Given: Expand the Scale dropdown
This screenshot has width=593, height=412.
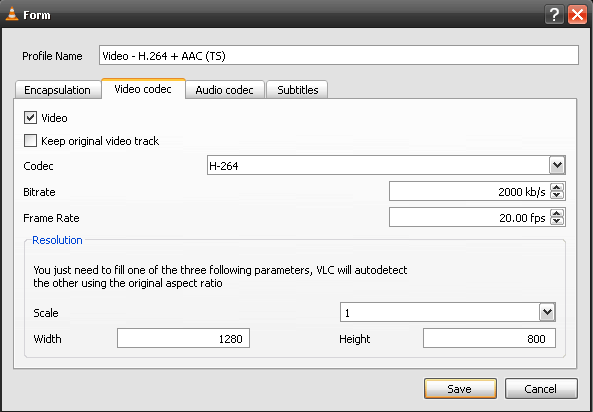Looking at the screenshot, I should 547,312.
